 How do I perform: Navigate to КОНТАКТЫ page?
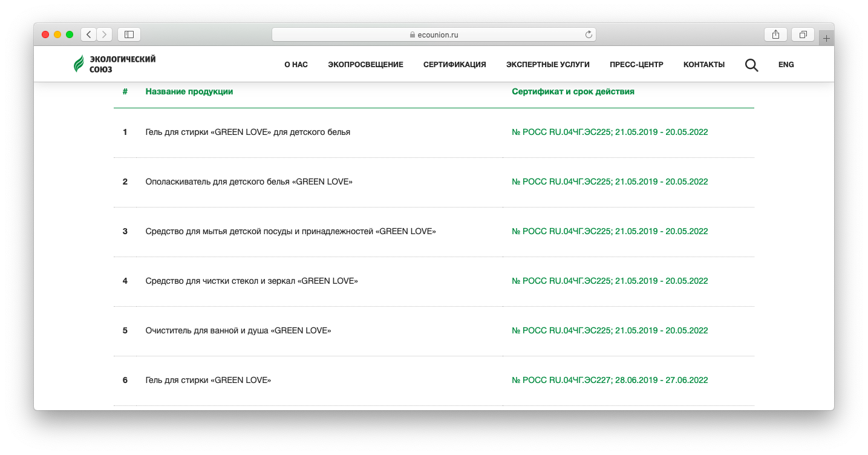click(x=703, y=65)
